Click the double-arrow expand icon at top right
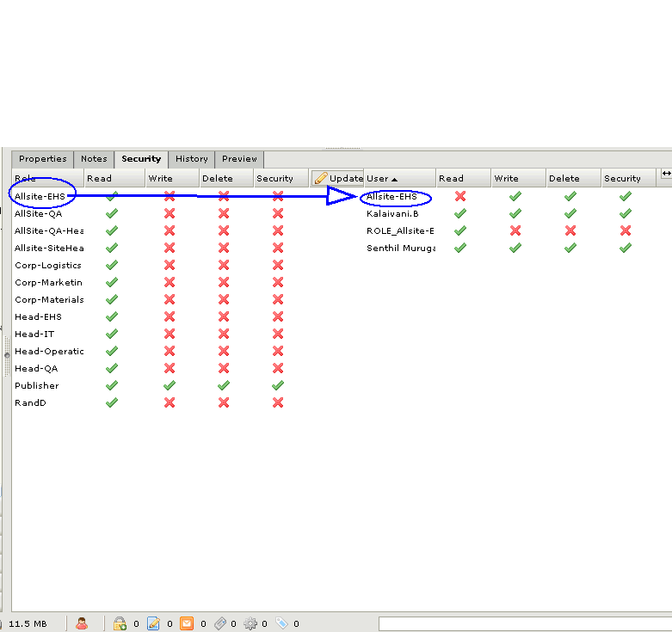Screen dimensions: 672x632 point(665,175)
